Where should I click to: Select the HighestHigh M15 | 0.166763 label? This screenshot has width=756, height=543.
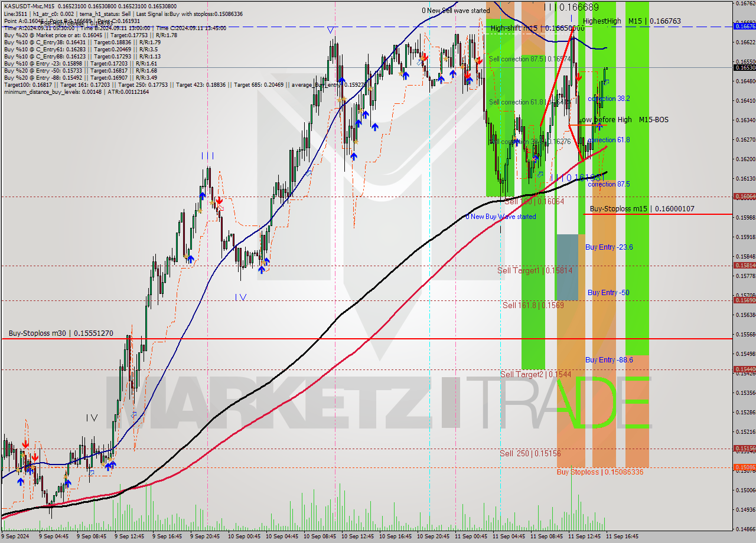coord(631,21)
